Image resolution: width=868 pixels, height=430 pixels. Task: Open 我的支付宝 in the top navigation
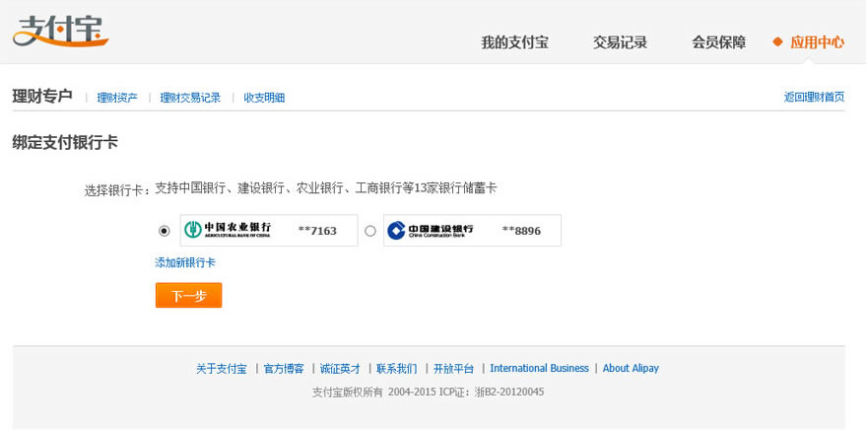pyautogui.click(x=515, y=42)
